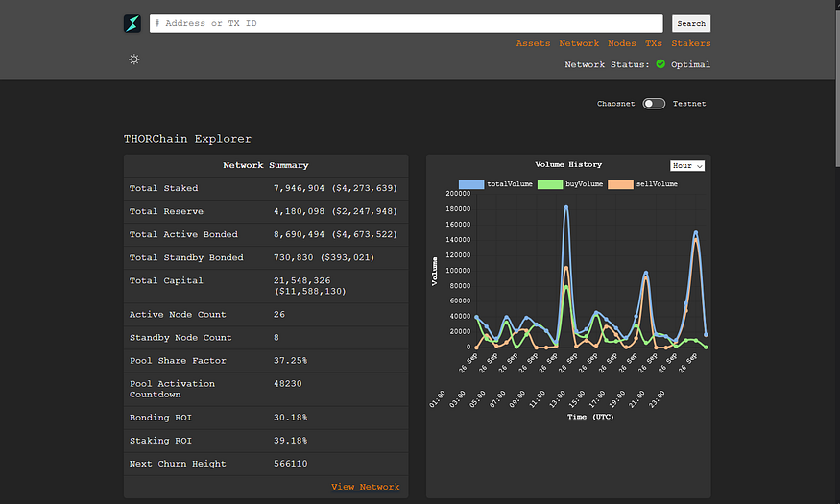Toggle buyVolume green legend swatch

pos(550,184)
